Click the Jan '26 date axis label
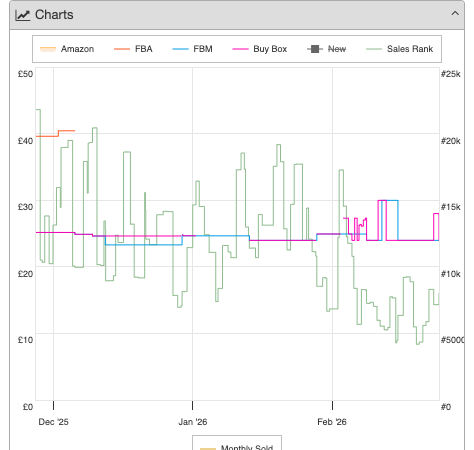This screenshot has width=474, height=450. point(193,422)
